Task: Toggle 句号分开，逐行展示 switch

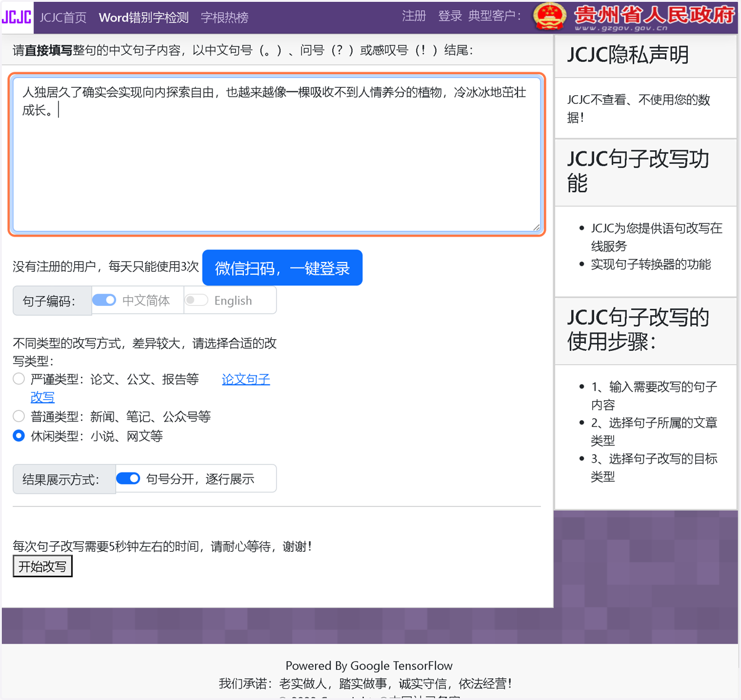Action: (x=128, y=478)
